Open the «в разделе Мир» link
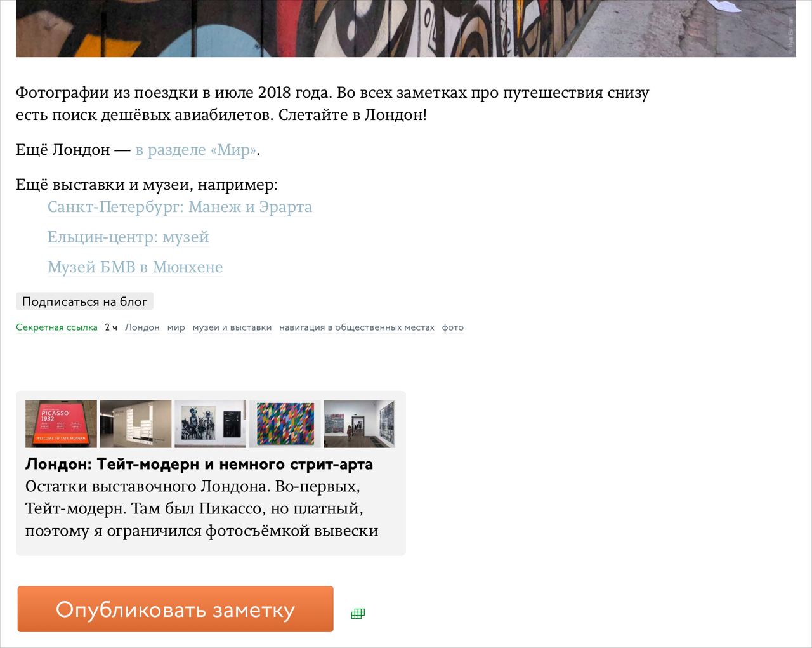The height and width of the screenshot is (648, 812). (195, 150)
